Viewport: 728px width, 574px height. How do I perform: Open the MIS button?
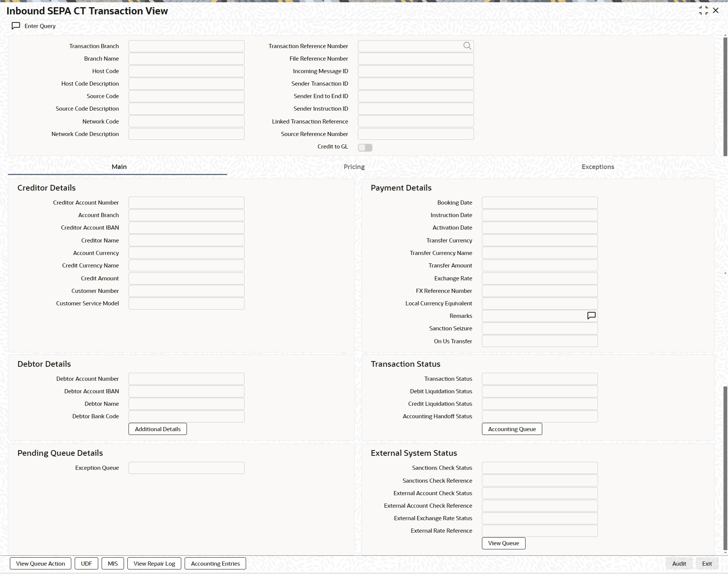pyautogui.click(x=113, y=563)
